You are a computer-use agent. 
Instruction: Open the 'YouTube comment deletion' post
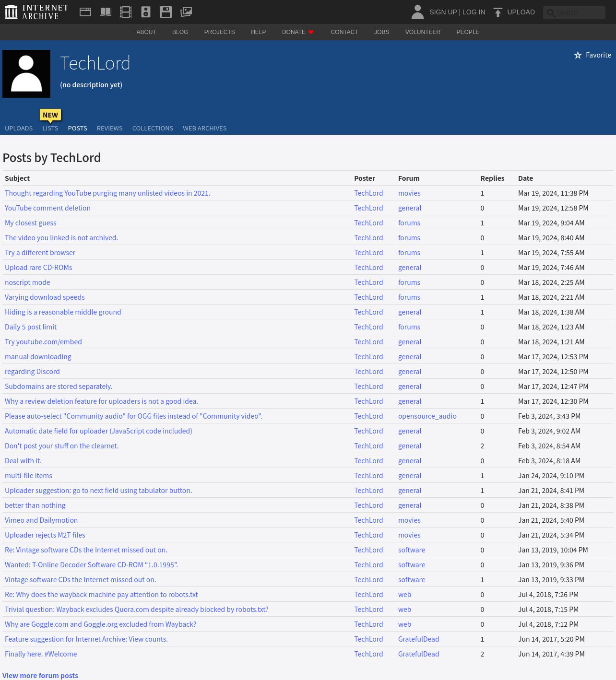coord(47,208)
